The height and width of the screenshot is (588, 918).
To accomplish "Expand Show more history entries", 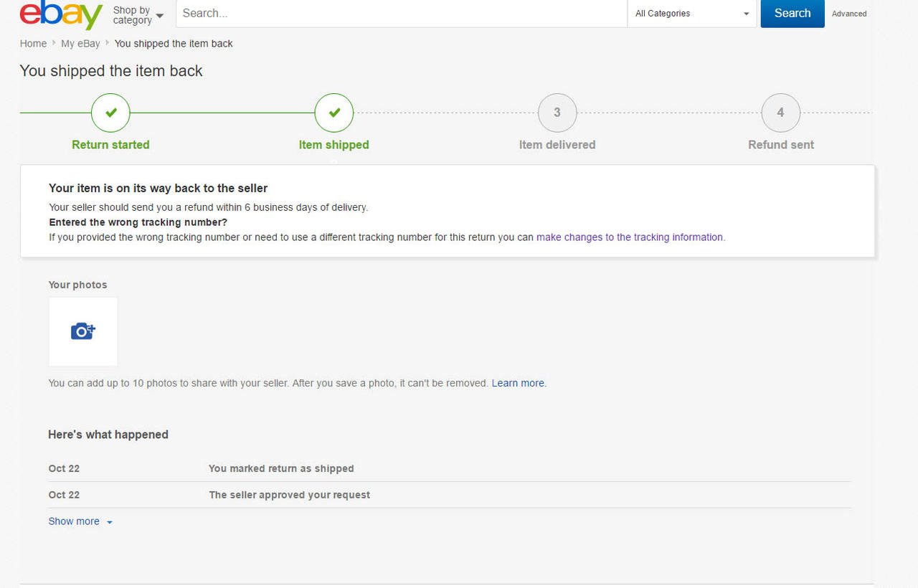I will (80, 521).
